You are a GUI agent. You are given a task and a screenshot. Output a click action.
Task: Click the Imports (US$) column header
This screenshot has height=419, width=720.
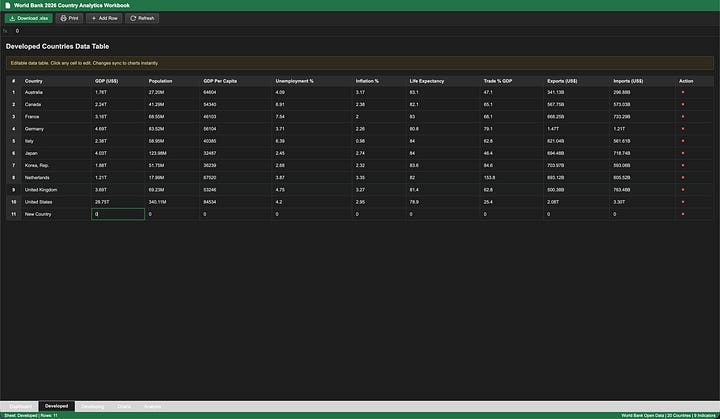pyautogui.click(x=642, y=81)
